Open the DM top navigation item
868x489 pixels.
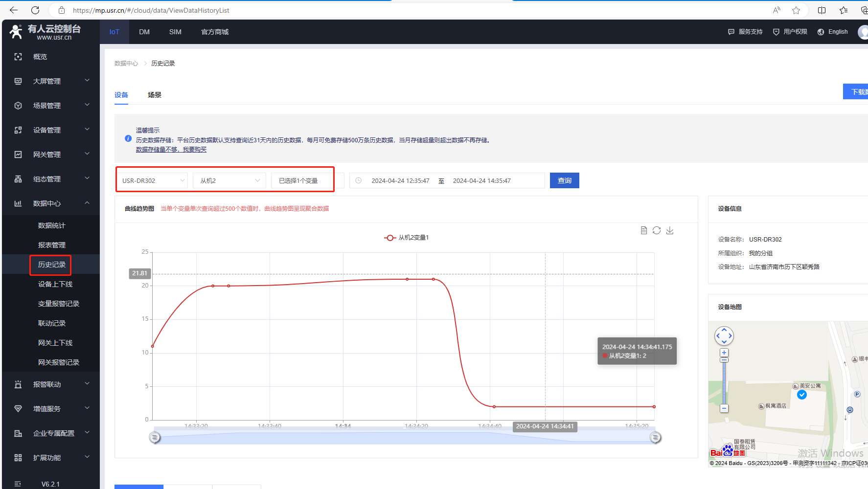[144, 32]
